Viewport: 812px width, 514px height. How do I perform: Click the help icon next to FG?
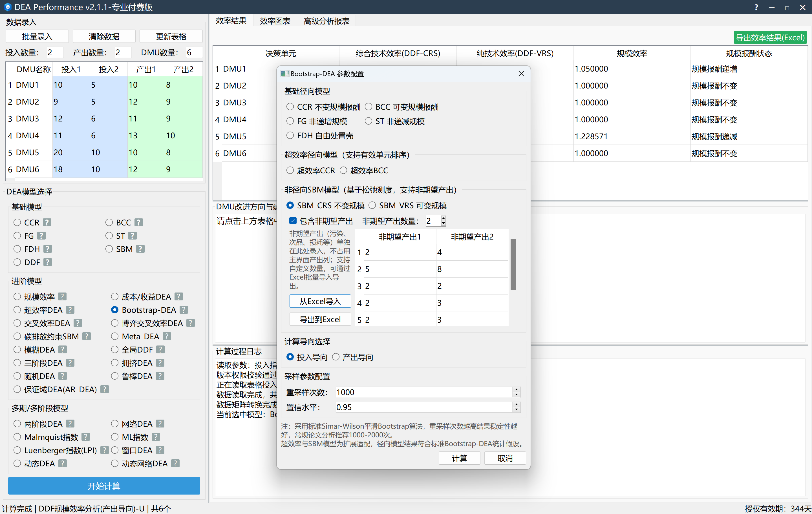41,236
